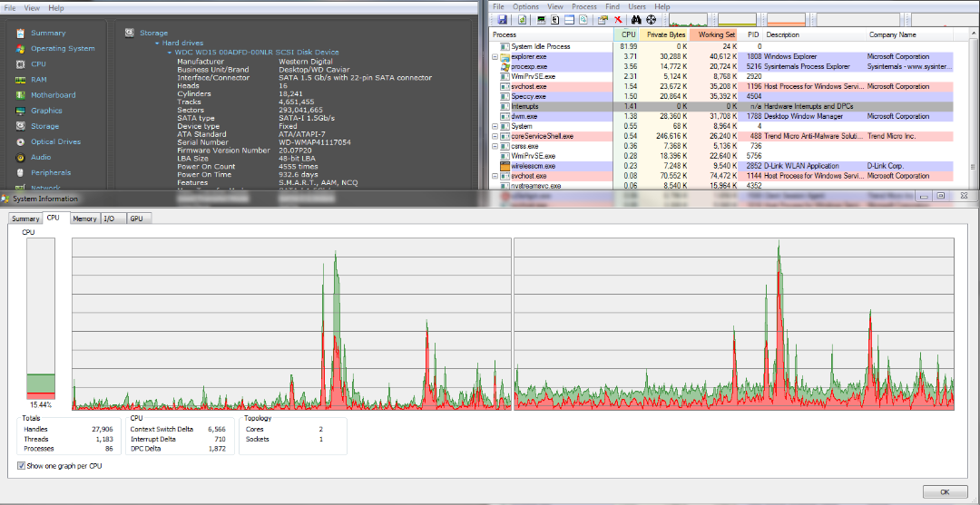Viewport: 980px width, 505px height.
Task: Open the Options menu in Process Explorer
Action: pos(525,6)
